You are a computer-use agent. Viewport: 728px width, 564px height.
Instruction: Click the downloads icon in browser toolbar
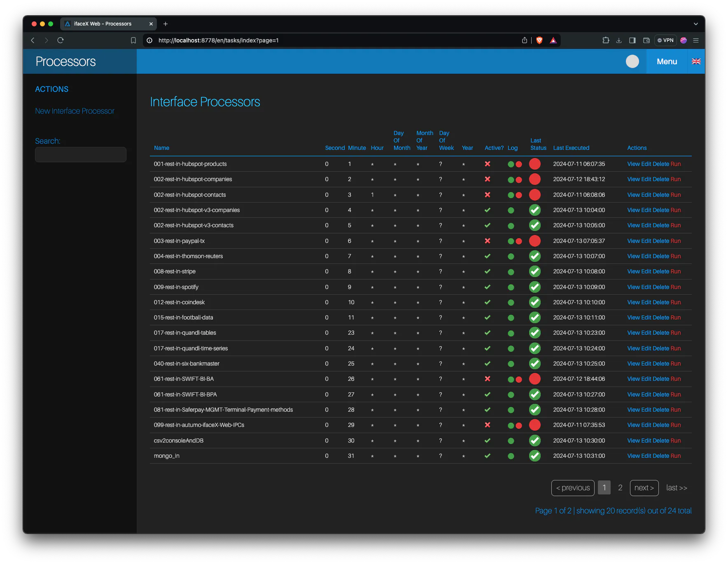point(618,40)
